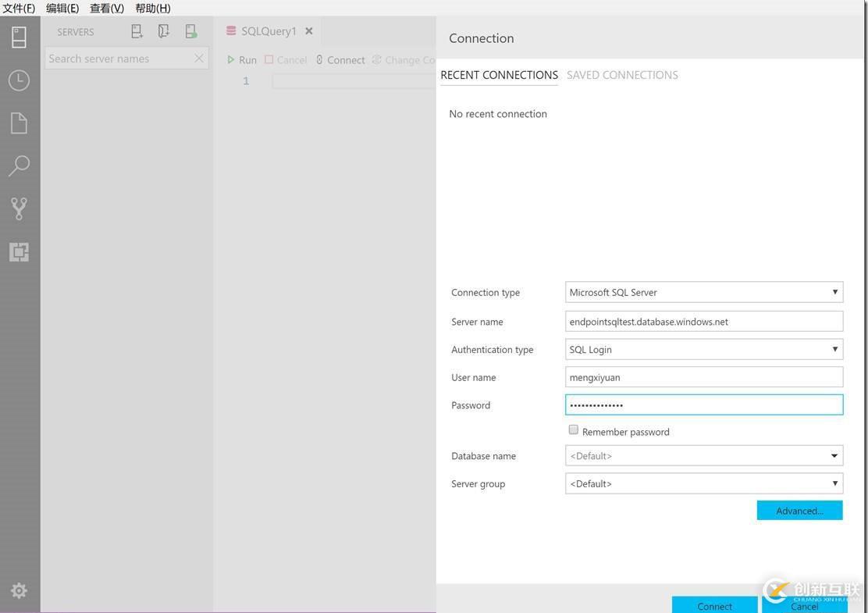The height and width of the screenshot is (613, 868).
Task: Select the SQLQuery1 editor tab
Action: tap(269, 31)
